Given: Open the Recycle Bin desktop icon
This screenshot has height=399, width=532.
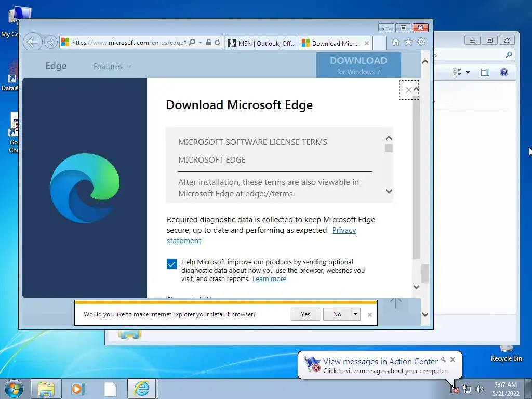Looking at the screenshot, I should click(x=506, y=353).
